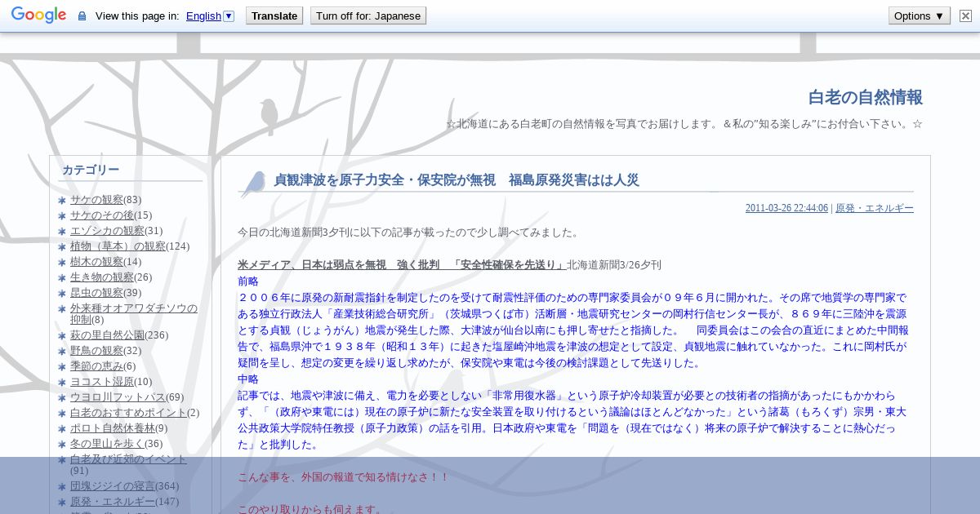Open 野鳥の観察 category
The image size is (980, 514).
(96, 351)
